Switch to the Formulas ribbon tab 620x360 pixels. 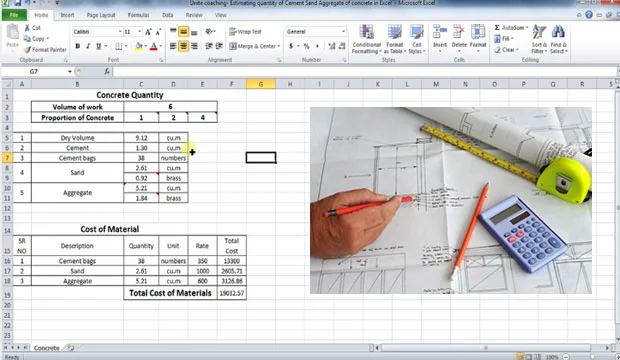pos(138,15)
